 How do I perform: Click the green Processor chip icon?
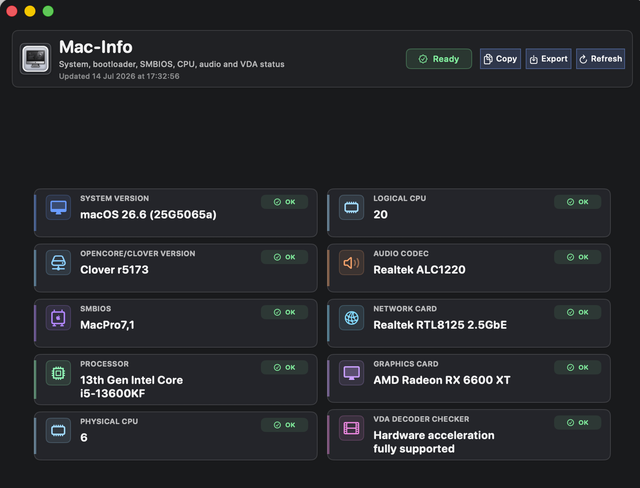(58, 373)
